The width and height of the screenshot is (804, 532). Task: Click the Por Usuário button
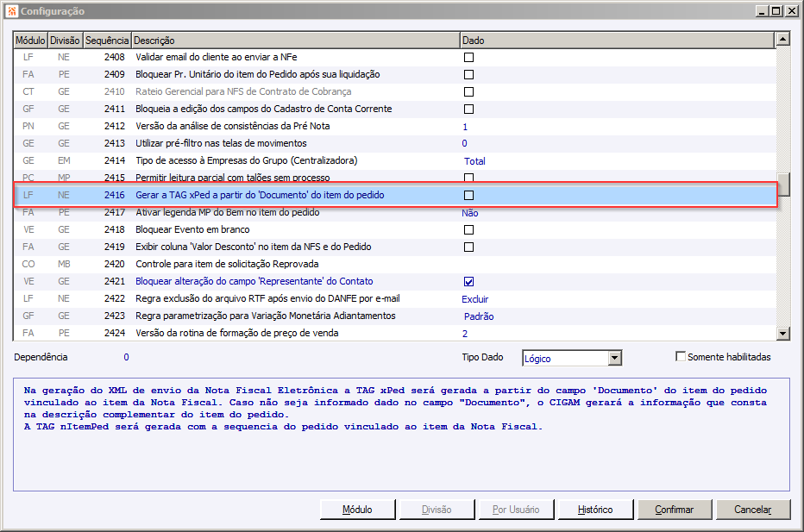516,510
